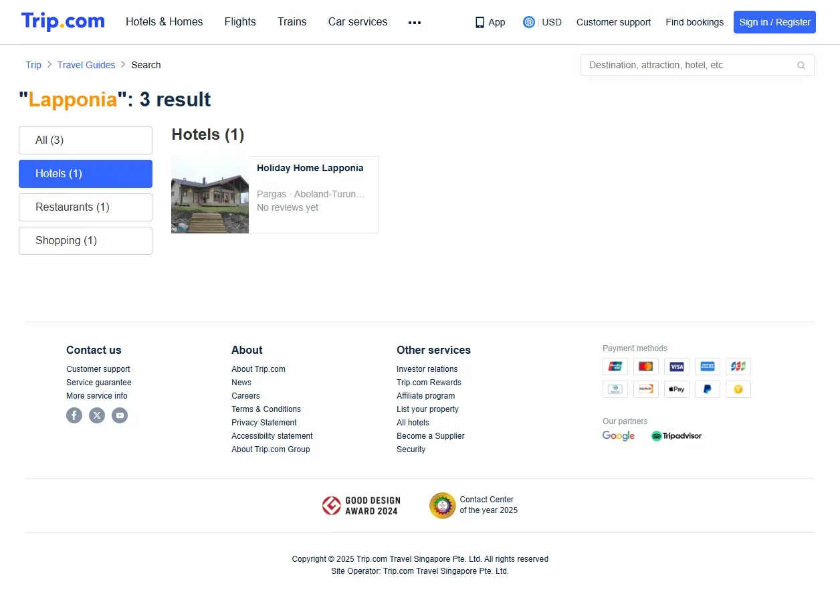Open Investor relations footer link
840x616 pixels.
[427, 369]
